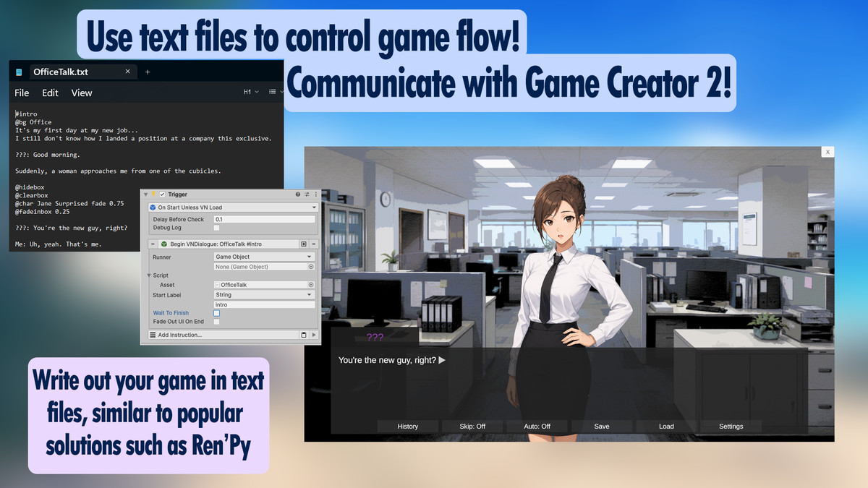868x488 pixels.
Task: Open the Runner Game Object dropdown
Action: point(265,257)
